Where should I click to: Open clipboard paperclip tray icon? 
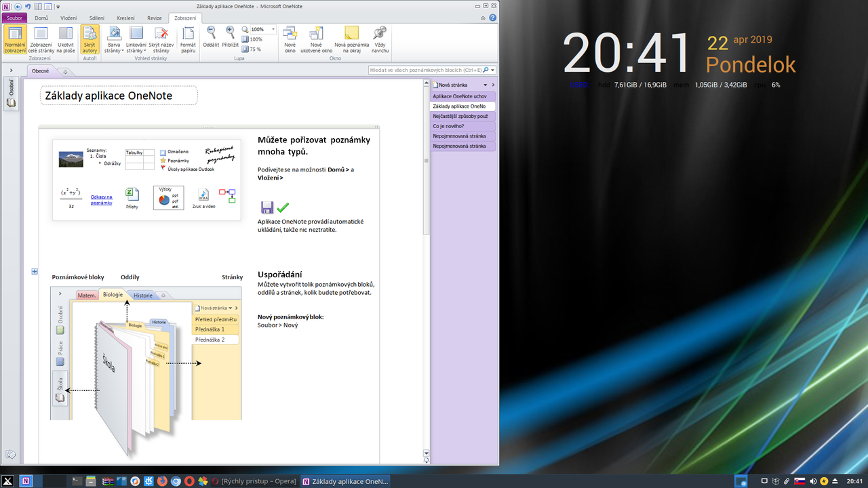787,481
